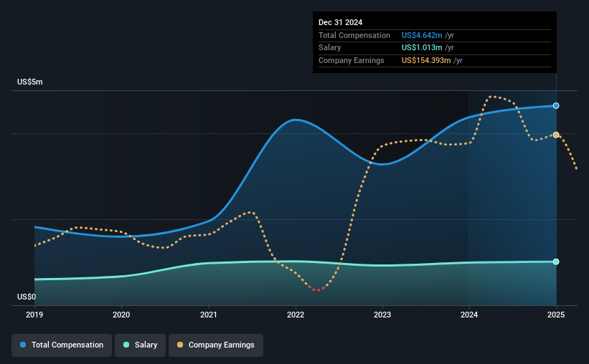
Task: Select the 2021 label on the time axis
Action: click(209, 315)
